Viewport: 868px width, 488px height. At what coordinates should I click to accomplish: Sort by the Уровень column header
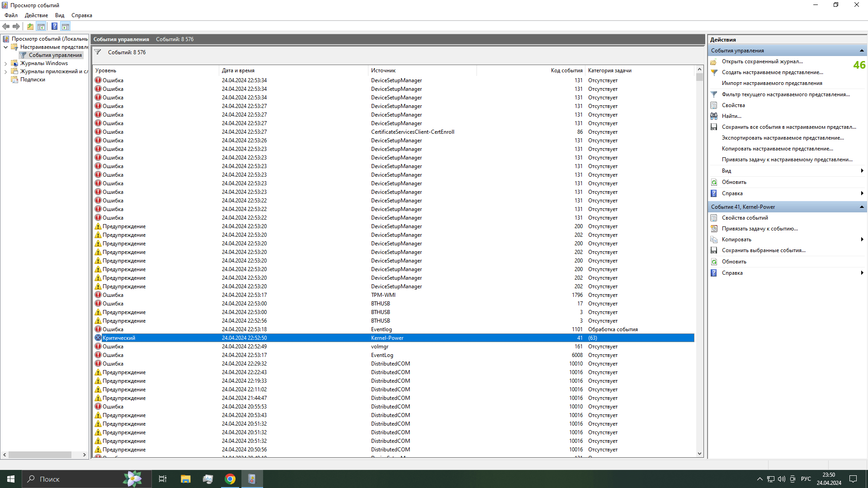pyautogui.click(x=156, y=70)
